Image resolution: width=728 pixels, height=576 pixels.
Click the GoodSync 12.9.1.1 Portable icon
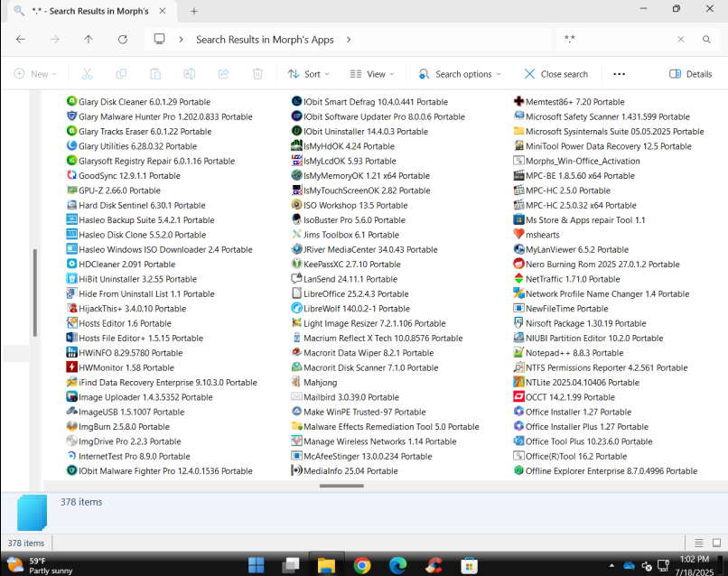[x=71, y=175]
